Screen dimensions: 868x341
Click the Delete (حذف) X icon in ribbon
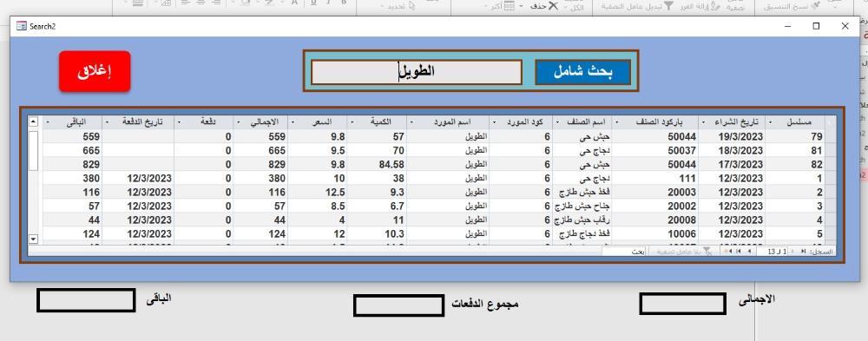click(553, 6)
